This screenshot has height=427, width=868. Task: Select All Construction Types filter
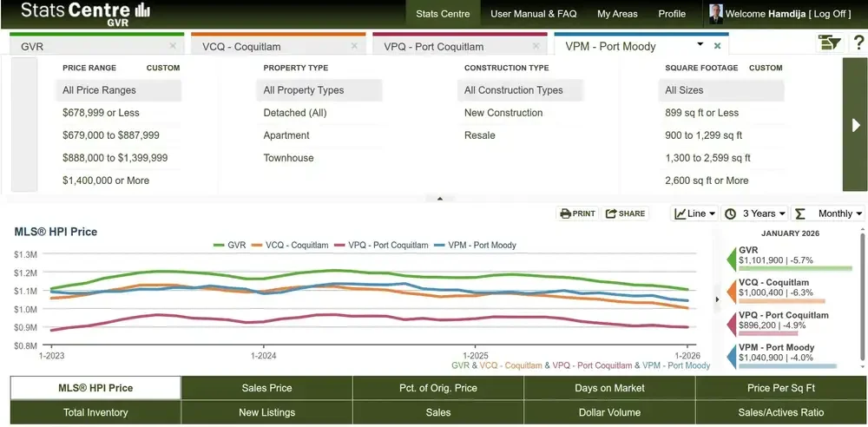520,90
